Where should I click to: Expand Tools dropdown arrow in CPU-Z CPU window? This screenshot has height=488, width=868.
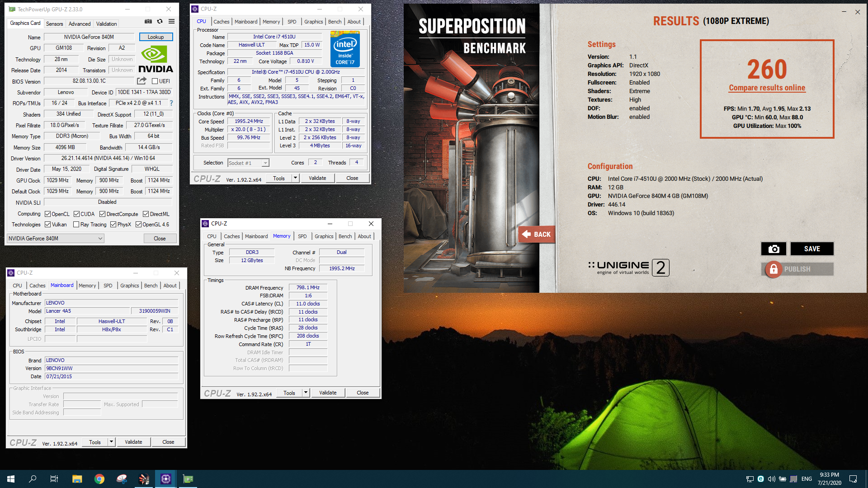tap(295, 178)
